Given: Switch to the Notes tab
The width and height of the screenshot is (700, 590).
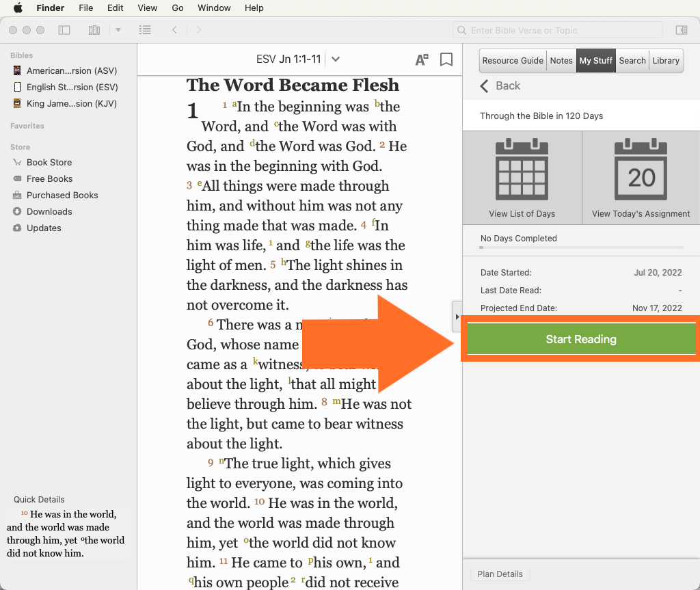Looking at the screenshot, I should pyautogui.click(x=561, y=60).
